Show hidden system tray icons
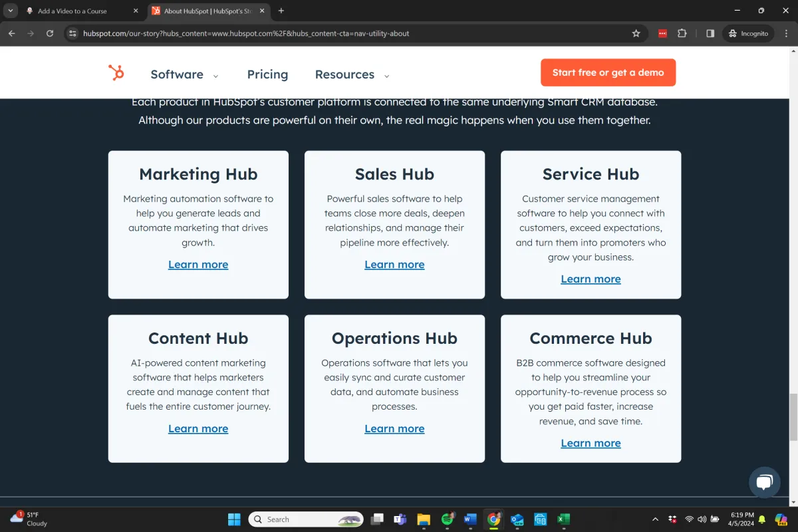Viewport: 798px width, 532px height. point(655,519)
